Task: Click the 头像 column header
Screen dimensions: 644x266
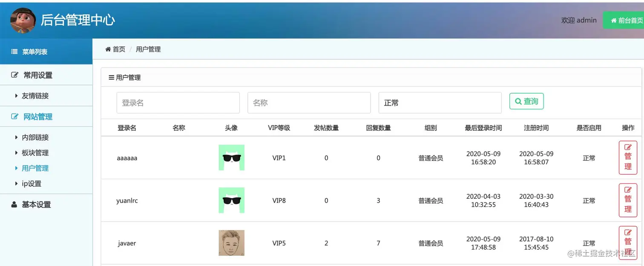Action: pos(231,128)
